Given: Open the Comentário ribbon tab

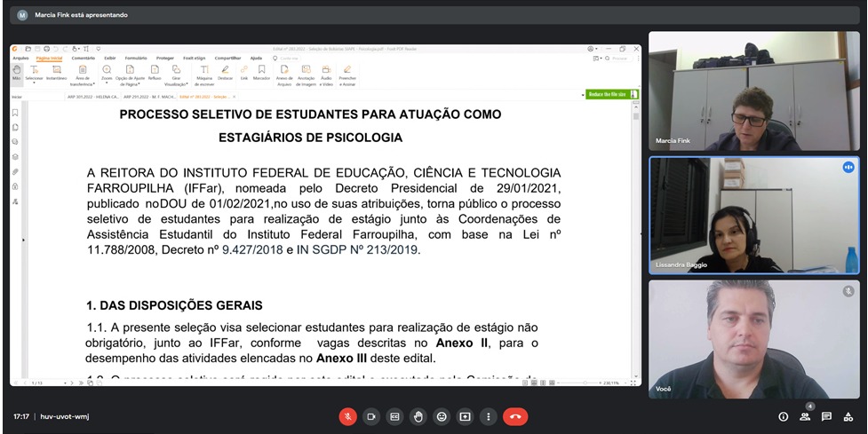Looking at the screenshot, I should point(83,58).
